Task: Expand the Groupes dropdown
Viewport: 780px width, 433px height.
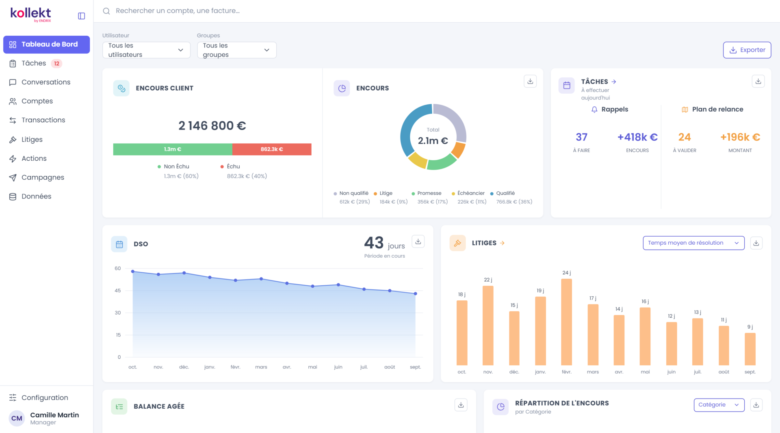Action: 237,50
